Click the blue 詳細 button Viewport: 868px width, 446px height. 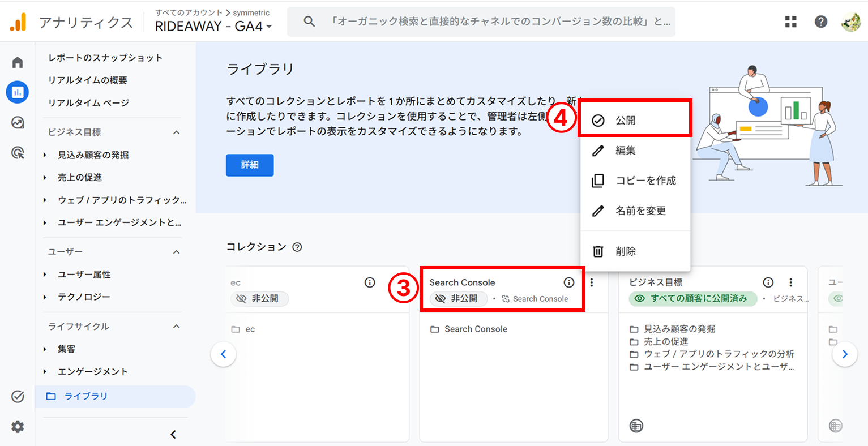click(250, 165)
